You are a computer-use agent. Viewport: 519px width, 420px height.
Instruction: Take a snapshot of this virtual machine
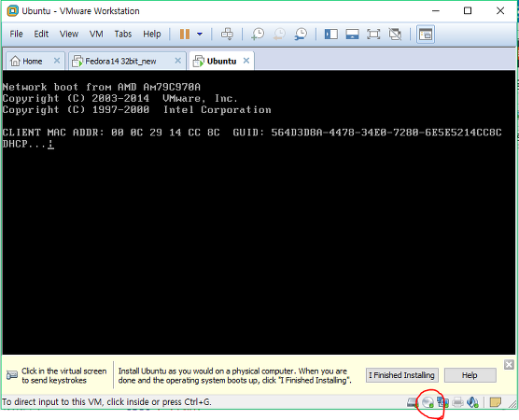258,34
